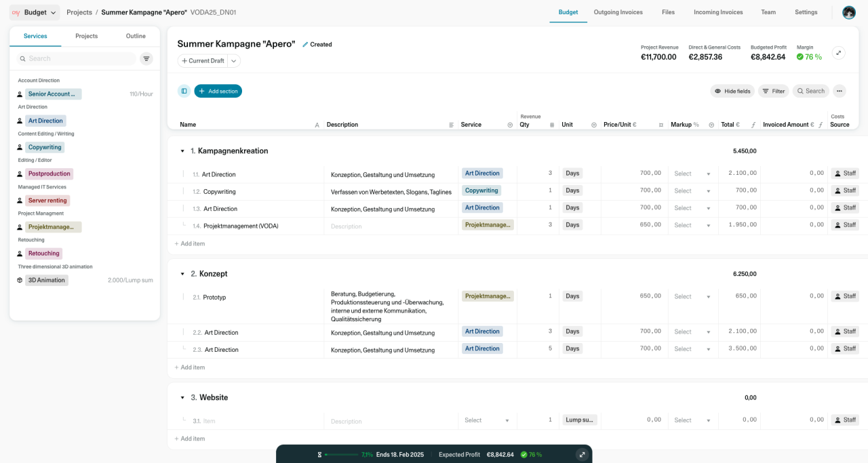Open the Budget workspace dropdown at top left
Screen dimensions: 868x463
point(35,12)
